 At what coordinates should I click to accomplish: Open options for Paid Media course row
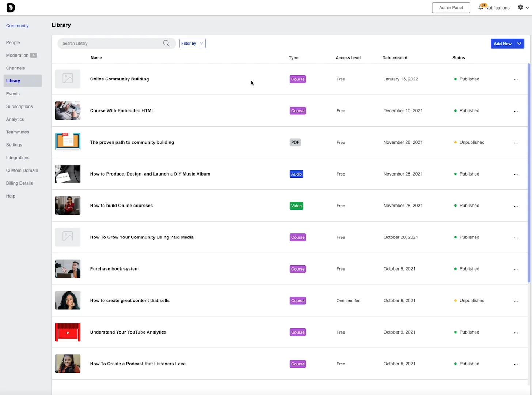coord(516,238)
